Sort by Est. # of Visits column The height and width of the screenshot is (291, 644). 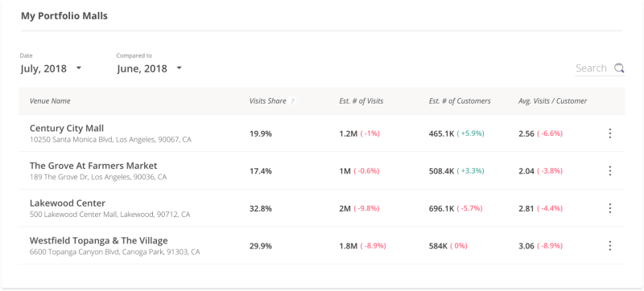pyautogui.click(x=361, y=100)
